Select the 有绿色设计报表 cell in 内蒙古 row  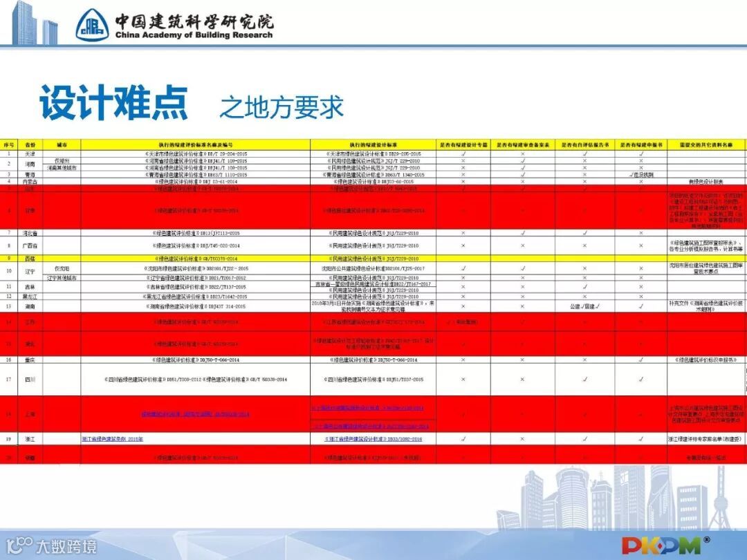coord(706,181)
